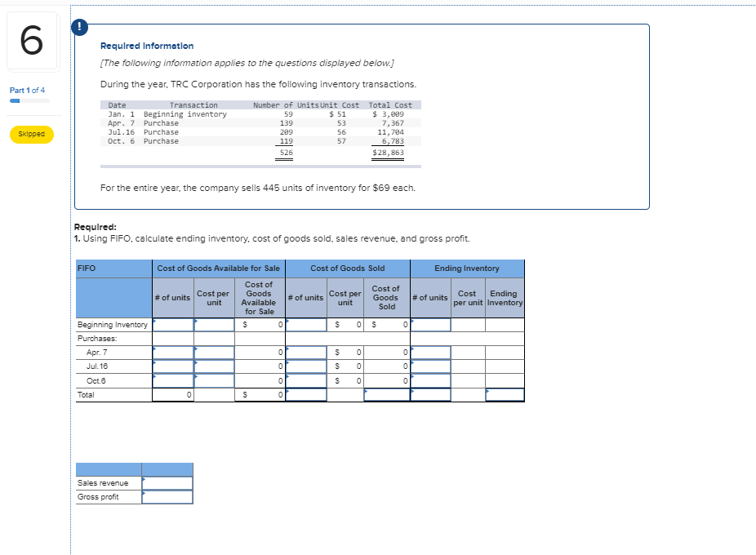The width and height of the screenshot is (756, 555).
Task: Click Total Cost of Goods Sold field
Action: (387, 395)
